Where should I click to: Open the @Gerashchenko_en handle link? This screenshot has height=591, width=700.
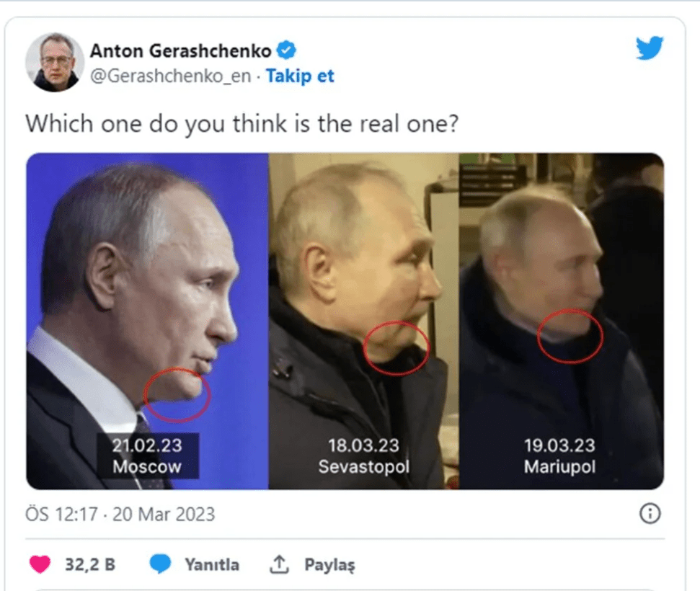pyautogui.click(x=171, y=76)
